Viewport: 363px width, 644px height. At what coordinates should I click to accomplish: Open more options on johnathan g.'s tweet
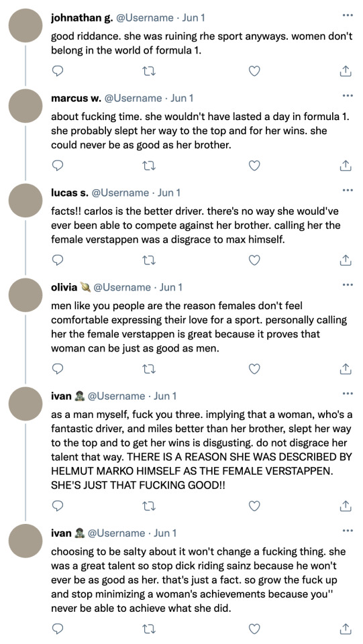[x=348, y=15]
